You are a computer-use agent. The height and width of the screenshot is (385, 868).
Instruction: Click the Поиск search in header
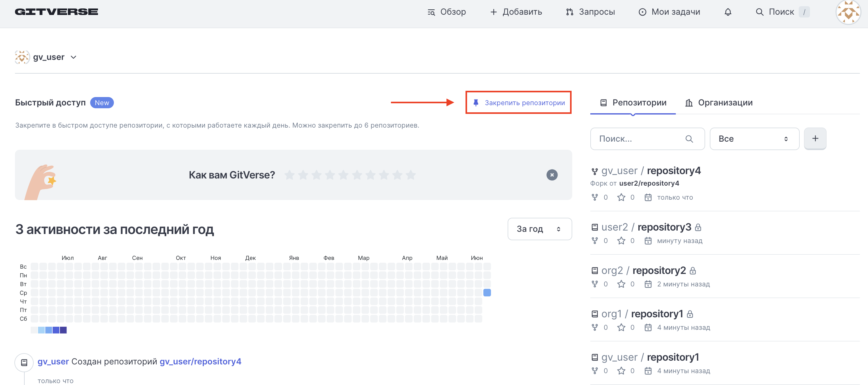pos(782,12)
